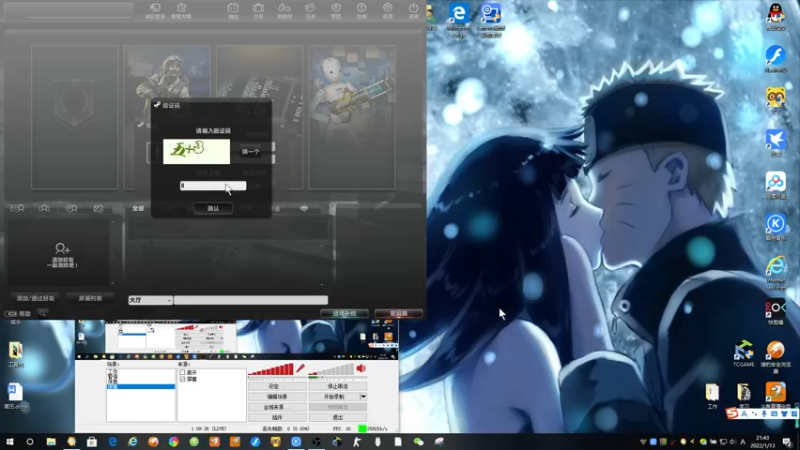Click the magnifier search icon at game bottom-left
The width and height of the screenshot is (800, 450).
pos(42,313)
